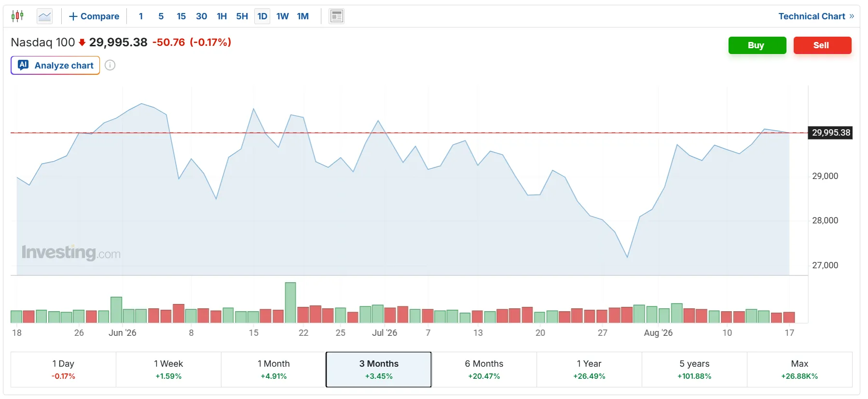The image size is (868, 399).
Task: Select the 1D interval
Action: (262, 16)
